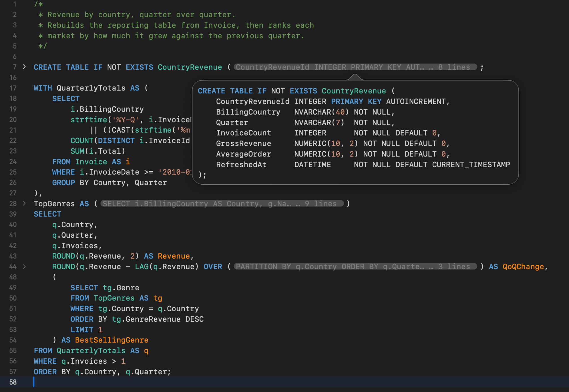Click 'i.BillingCountry' on line 19
This screenshot has height=392, width=569.
click(x=107, y=109)
